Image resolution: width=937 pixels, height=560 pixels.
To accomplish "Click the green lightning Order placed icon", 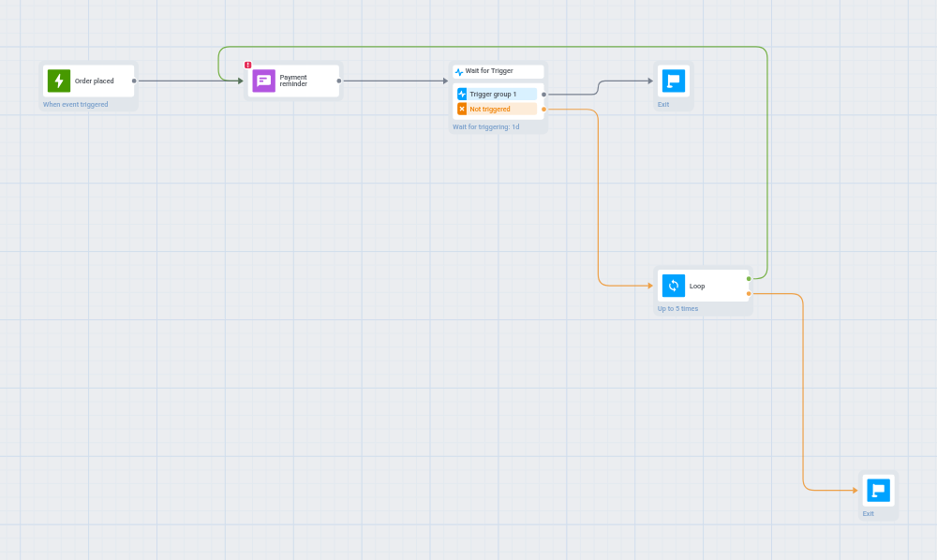I will 59,81.
